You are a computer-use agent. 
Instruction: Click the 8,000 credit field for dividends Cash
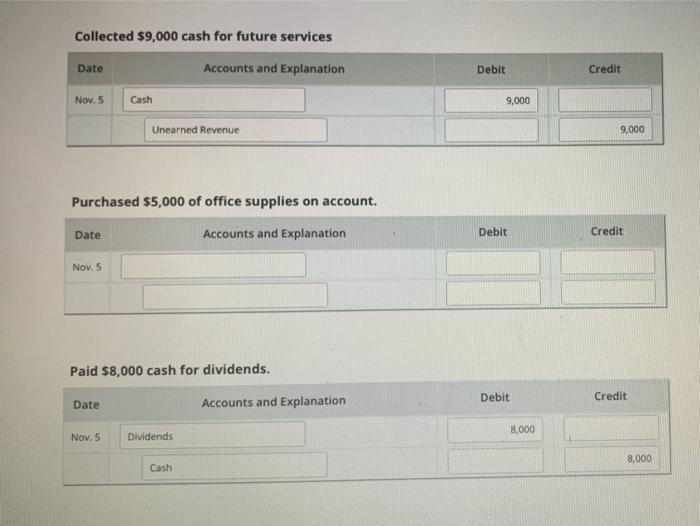tap(611, 460)
